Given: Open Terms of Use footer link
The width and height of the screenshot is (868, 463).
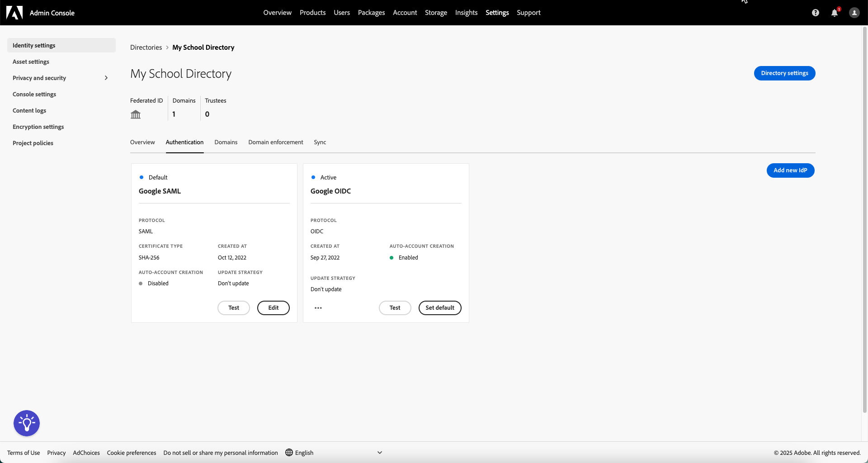Looking at the screenshot, I should (x=24, y=453).
